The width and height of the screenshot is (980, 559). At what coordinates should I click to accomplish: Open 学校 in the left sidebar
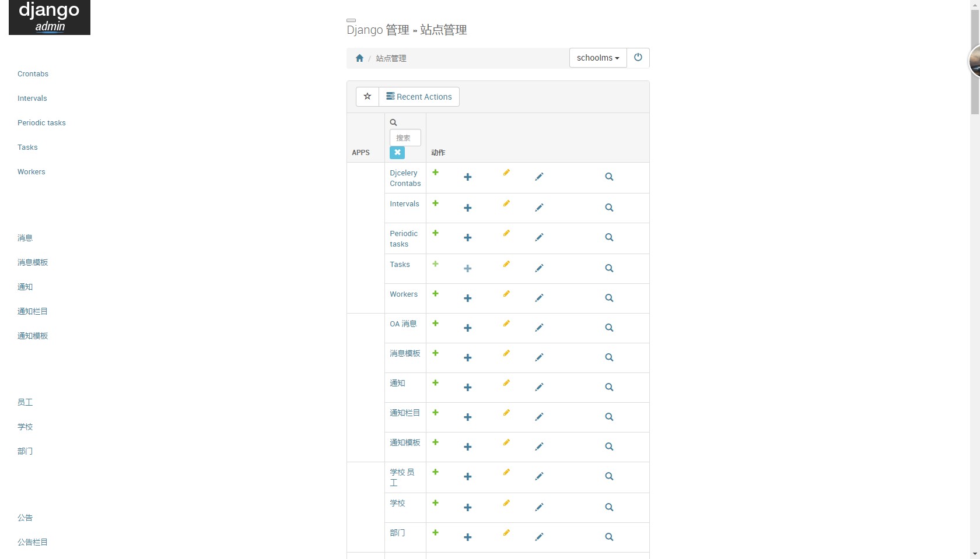pos(25,427)
